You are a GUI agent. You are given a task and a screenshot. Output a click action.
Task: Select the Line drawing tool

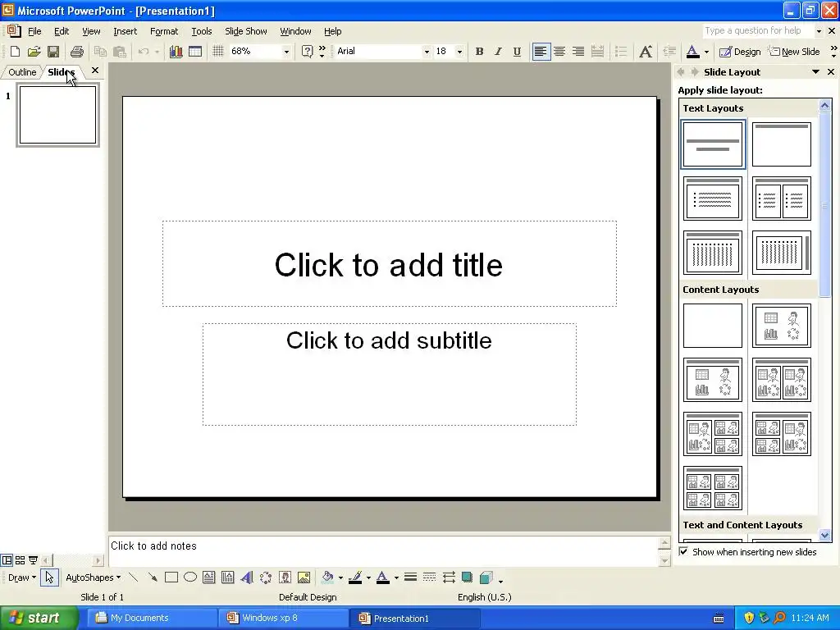pyautogui.click(x=134, y=577)
